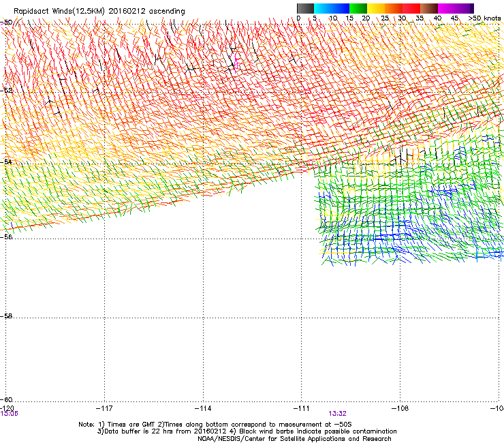Screen dimensions: 504x443
Task: Click the '-120' longitude label
Action: [x=7, y=408]
